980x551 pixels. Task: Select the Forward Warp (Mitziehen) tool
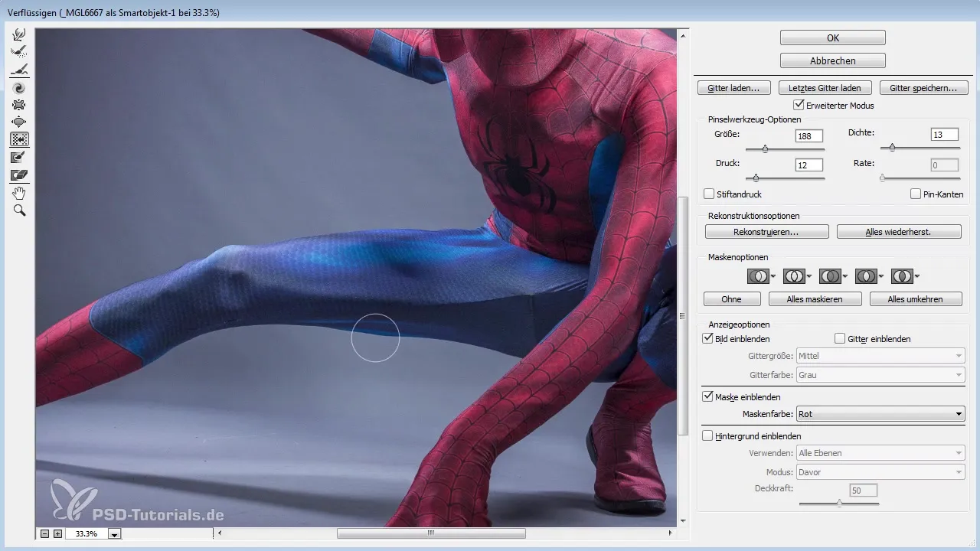click(19, 34)
